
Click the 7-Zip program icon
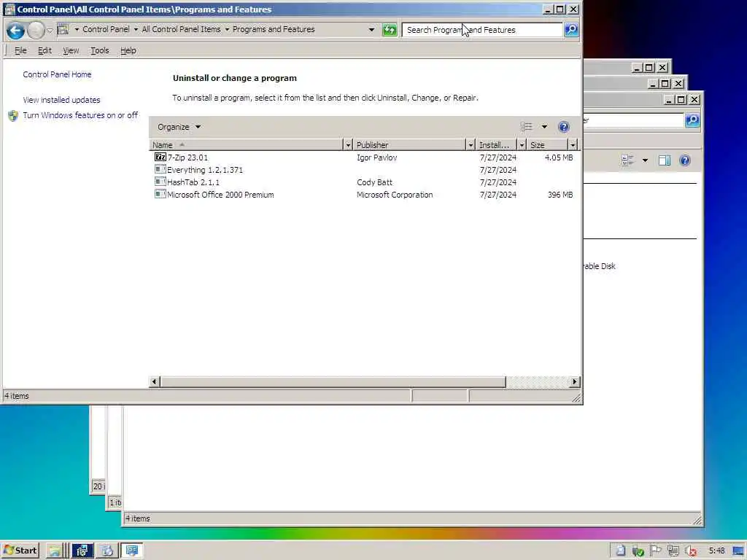pos(160,157)
